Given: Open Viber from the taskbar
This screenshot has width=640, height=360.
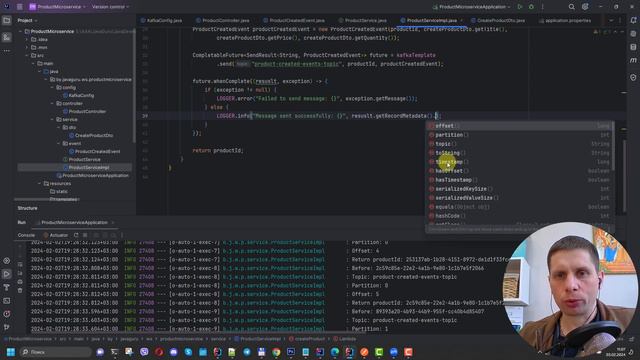Looking at the screenshot, I should [x=144, y=352].
